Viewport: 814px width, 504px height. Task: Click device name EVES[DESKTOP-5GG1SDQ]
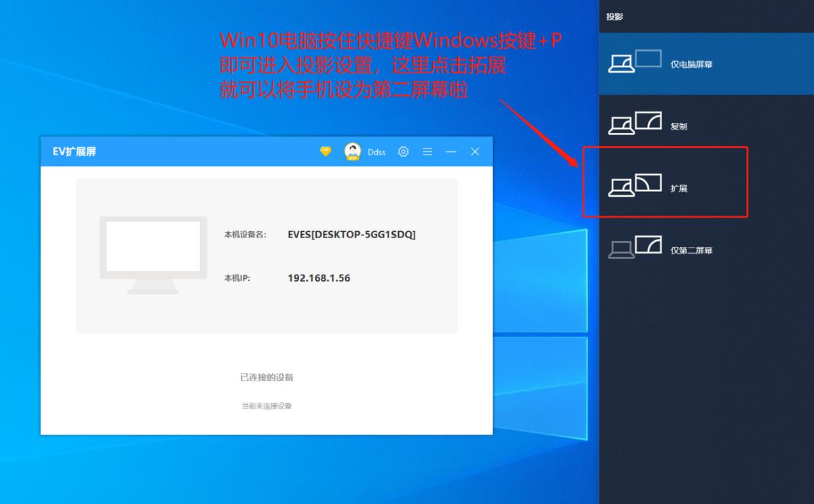click(x=352, y=234)
